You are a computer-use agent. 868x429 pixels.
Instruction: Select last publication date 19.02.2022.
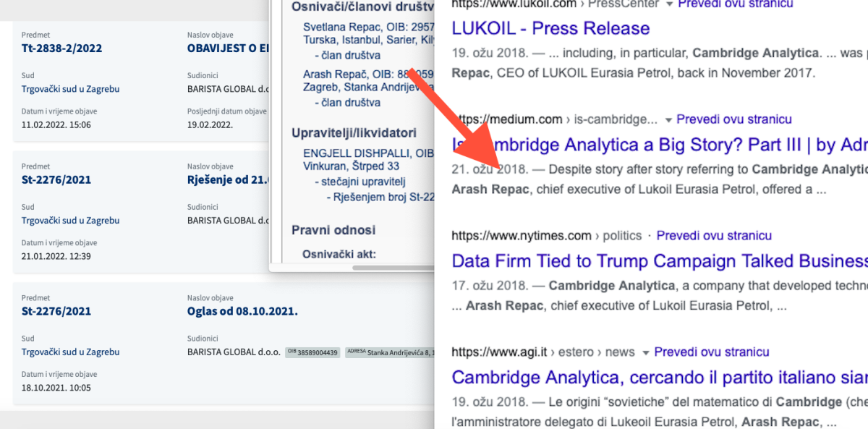(x=210, y=124)
